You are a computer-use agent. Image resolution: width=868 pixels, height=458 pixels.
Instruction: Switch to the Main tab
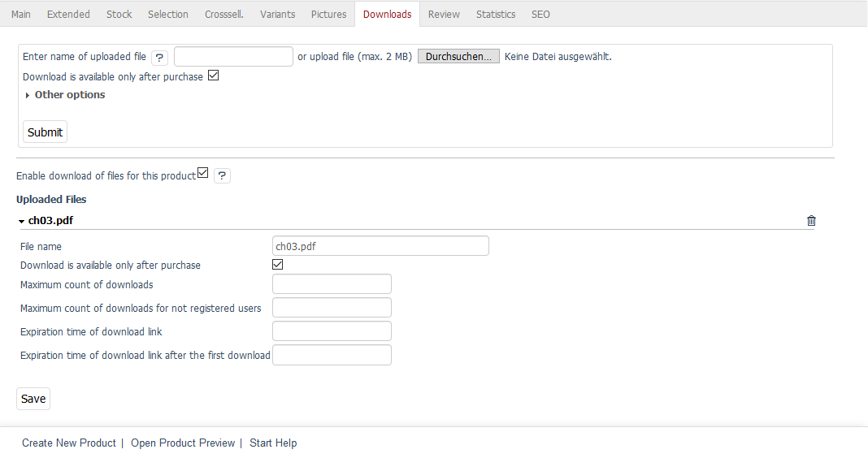coord(21,14)
